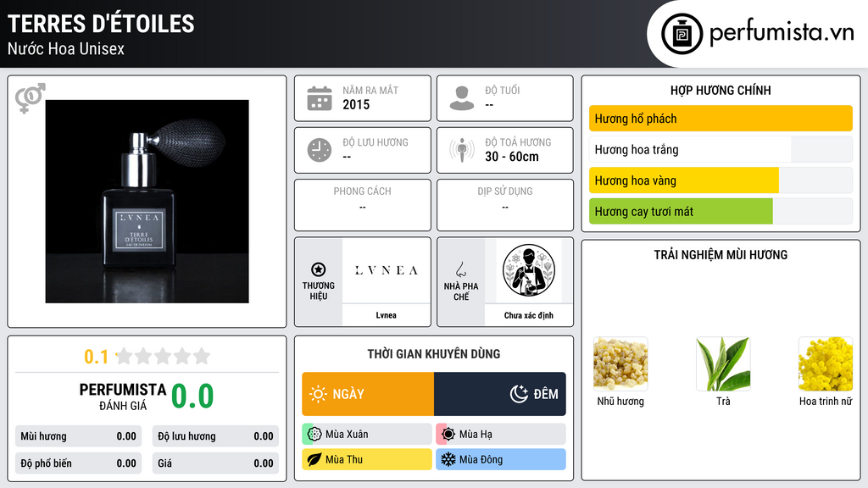Image resolution: width=868 pixels, height=488 pixels.
Task: Choose the Mùa Thu season tile
Action: [x=367, y=459]
